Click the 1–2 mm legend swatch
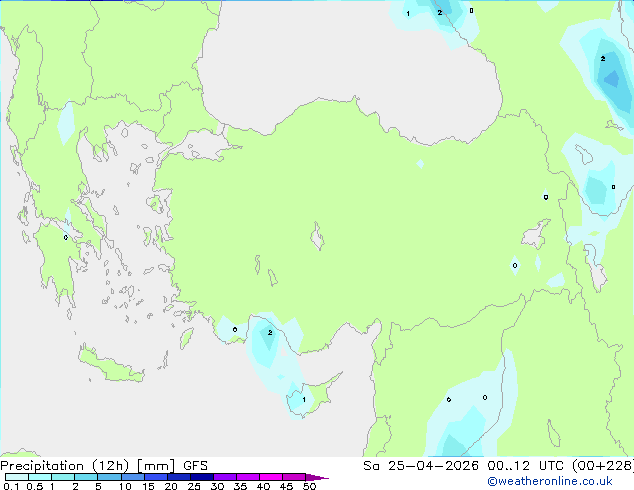The width and height of the screenshot is (634, 490). (63, 477)
